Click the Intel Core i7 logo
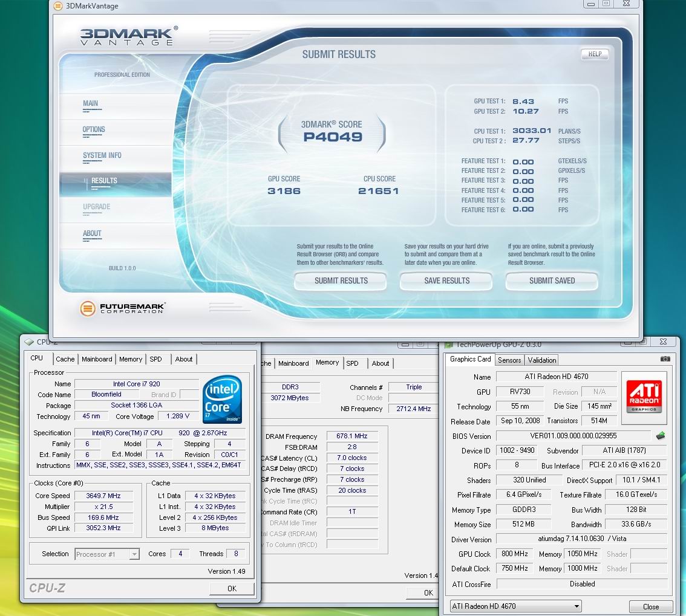The image size is (686, 616). coord(222,399)
